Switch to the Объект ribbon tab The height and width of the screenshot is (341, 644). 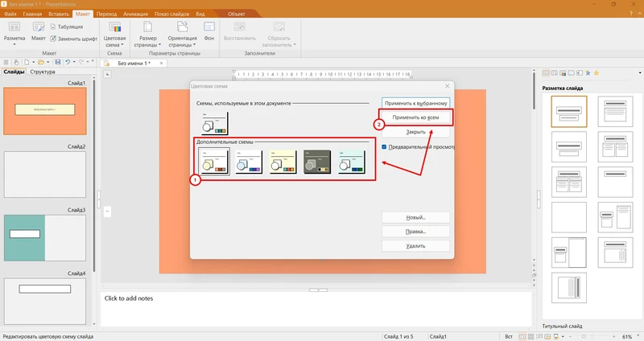(237, 14)
